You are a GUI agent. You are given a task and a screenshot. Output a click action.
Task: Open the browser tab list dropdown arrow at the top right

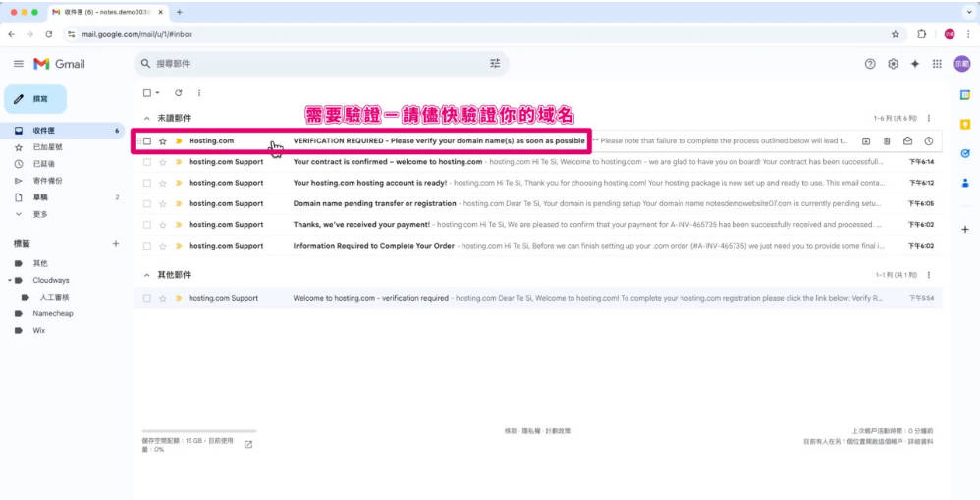click(x=969, y=12)
